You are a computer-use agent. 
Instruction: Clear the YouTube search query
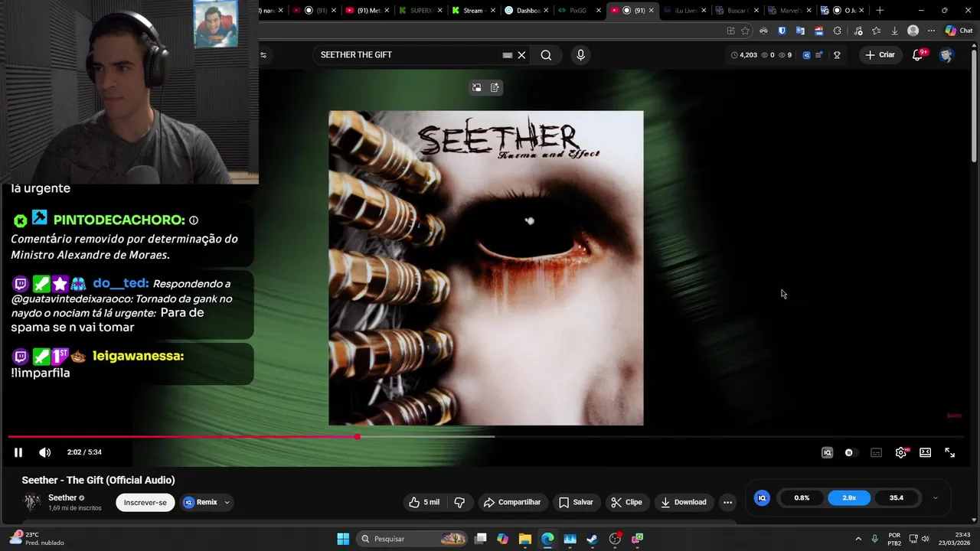point(521,55)
